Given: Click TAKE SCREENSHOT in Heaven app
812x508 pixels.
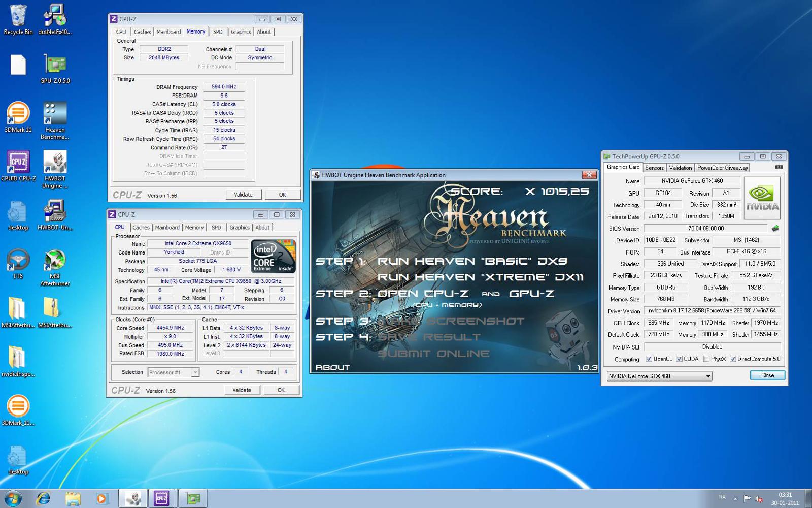Looking at the screenshot, I should [452, 321].
